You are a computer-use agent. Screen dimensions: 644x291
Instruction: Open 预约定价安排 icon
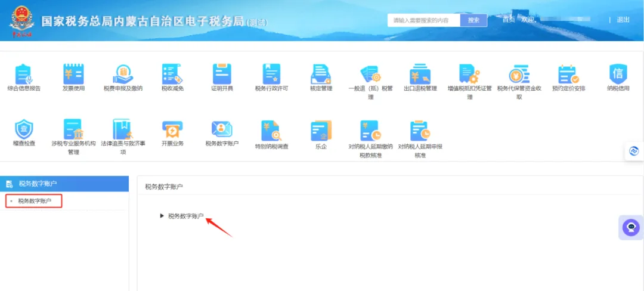click(568, 75)
